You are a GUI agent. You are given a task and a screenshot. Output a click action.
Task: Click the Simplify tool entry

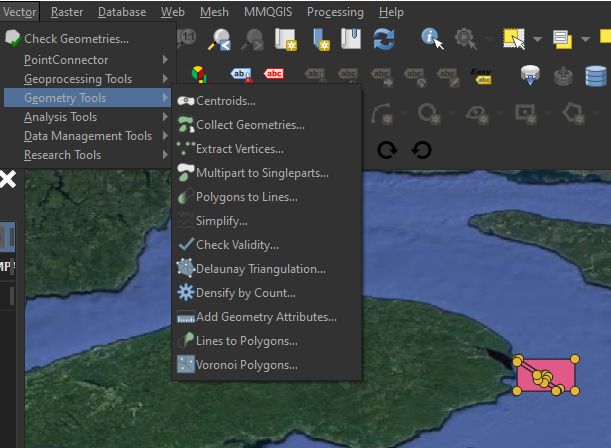pyautogui.click(x=267, y=221)
